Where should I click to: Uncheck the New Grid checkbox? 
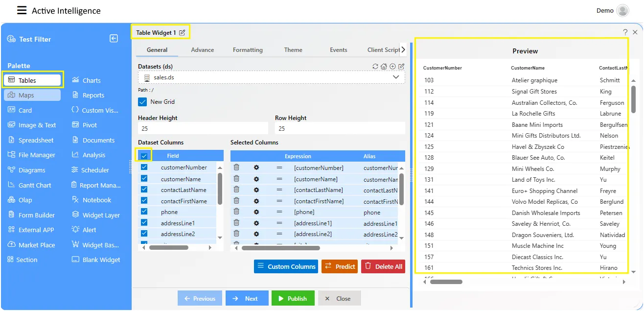click(142, 102)
